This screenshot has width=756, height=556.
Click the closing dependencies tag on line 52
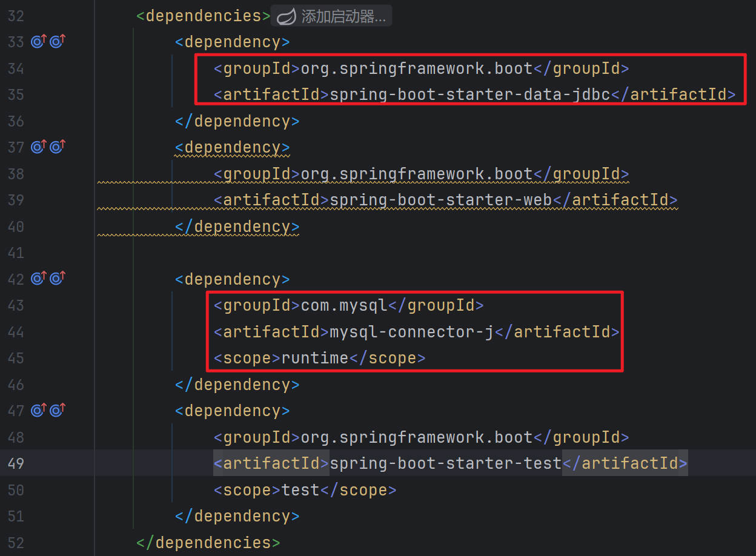coord(208,542)
